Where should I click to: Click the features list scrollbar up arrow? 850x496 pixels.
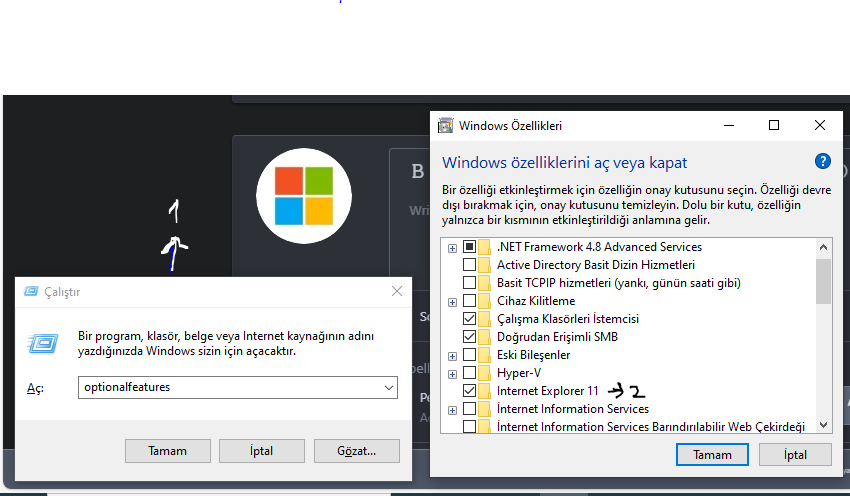[x=823, y=247]
